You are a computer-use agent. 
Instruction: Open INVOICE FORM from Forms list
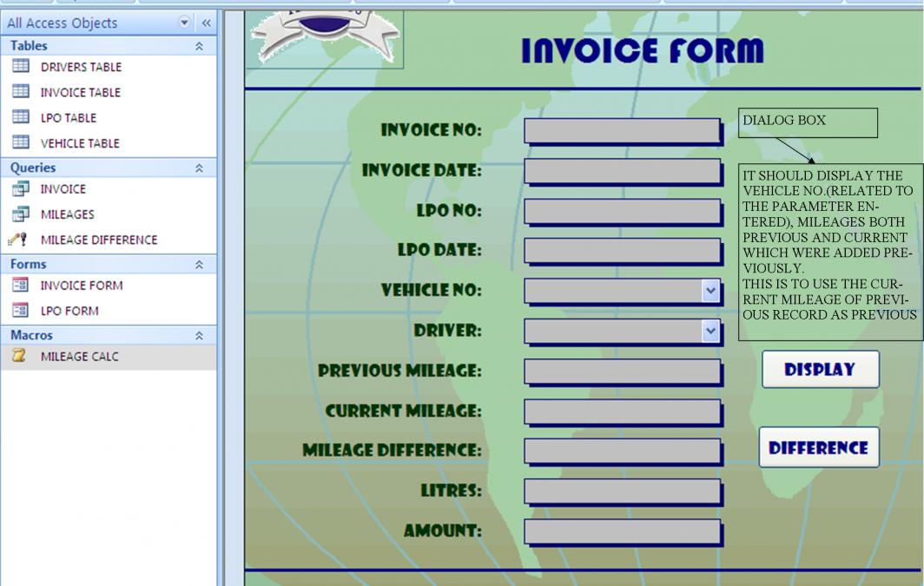pos(109,285)
